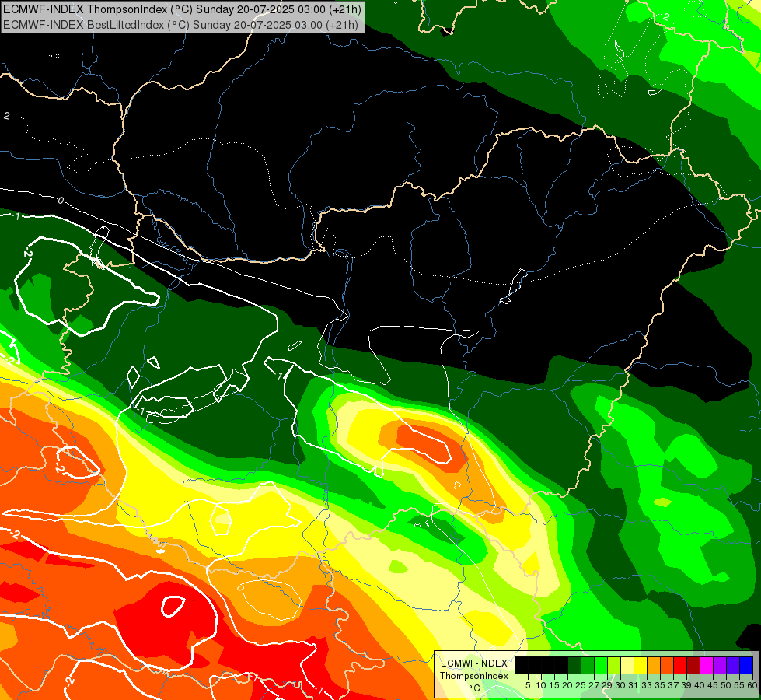Click the BestLiftedIndex title line at top

click(x=180, y=25)
